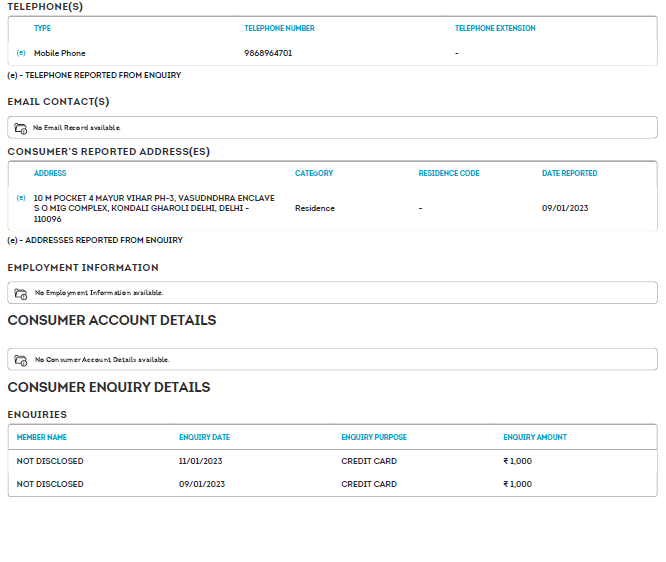Image resolution: width=666 pixels, height=562 pixels.
Task: Click the folder icon beside No Email Record
Action: pos(21,128)
